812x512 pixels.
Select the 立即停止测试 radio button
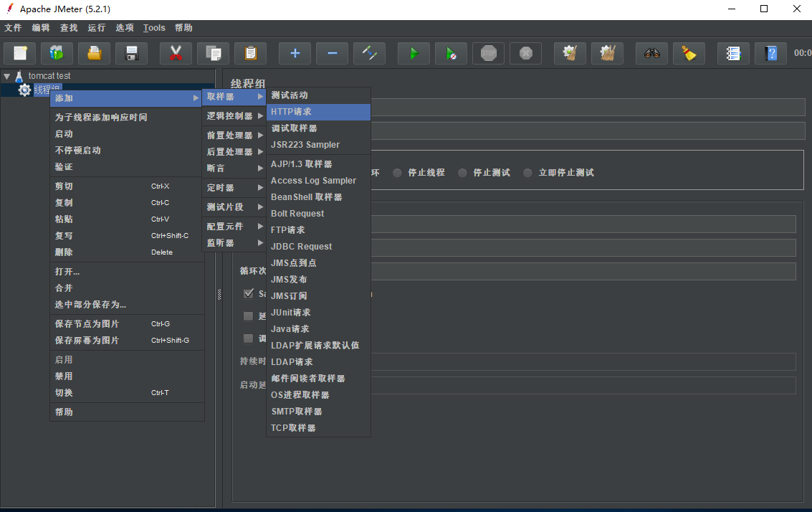(528, 173)
